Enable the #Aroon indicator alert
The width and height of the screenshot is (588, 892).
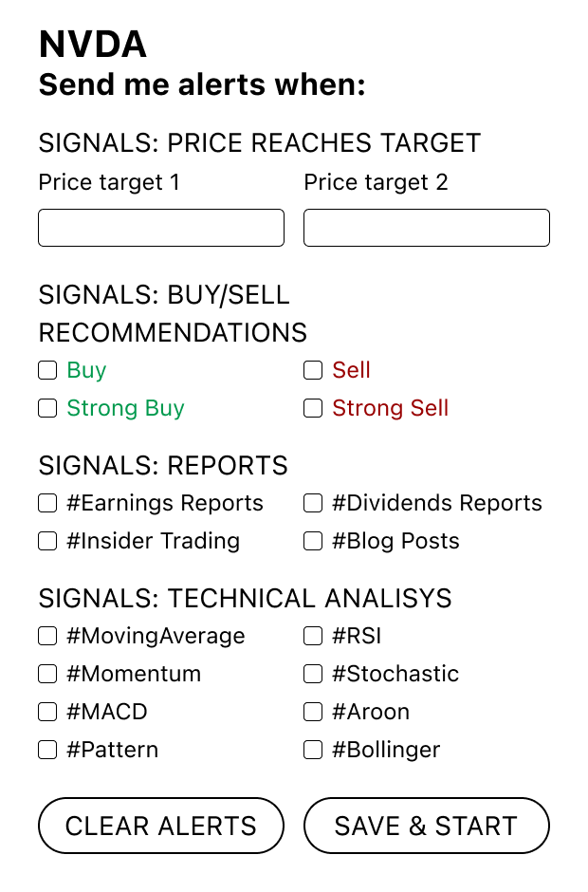pyautogui.click(x=313, y=712)
